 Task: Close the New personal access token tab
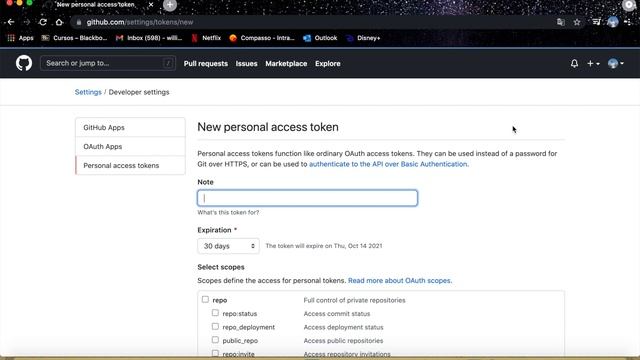tap(151, 4)
